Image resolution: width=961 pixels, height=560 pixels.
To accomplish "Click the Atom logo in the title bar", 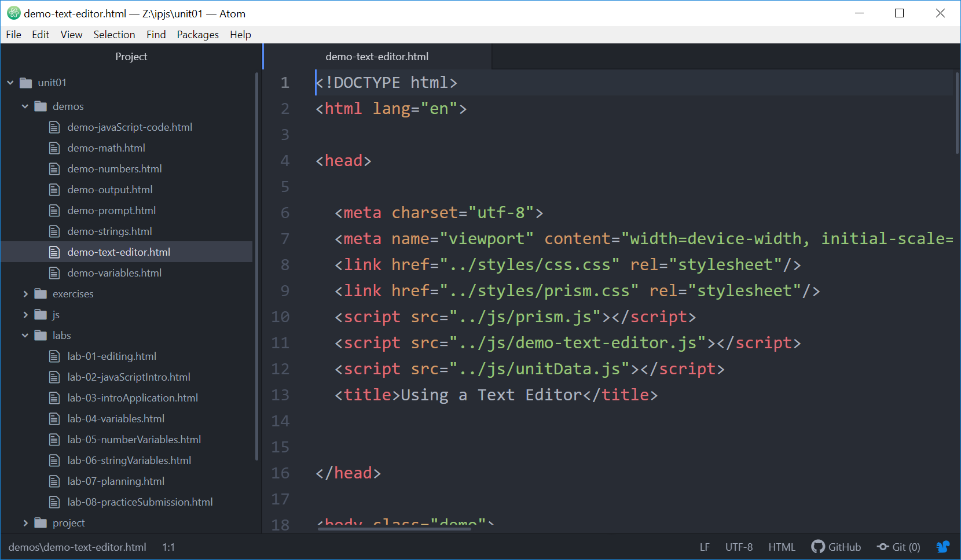I will 13,13.
